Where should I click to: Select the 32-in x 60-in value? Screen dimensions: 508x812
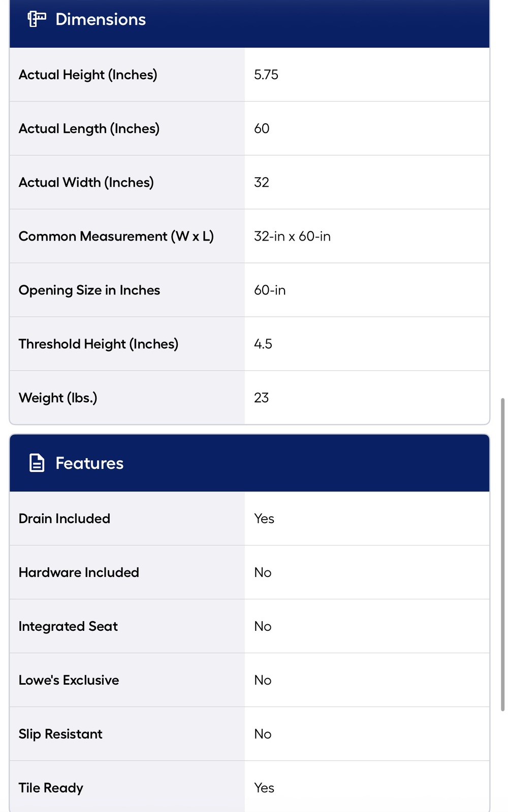292,236
